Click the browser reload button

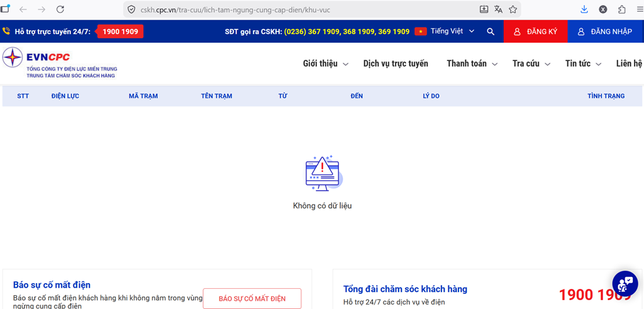60,9
